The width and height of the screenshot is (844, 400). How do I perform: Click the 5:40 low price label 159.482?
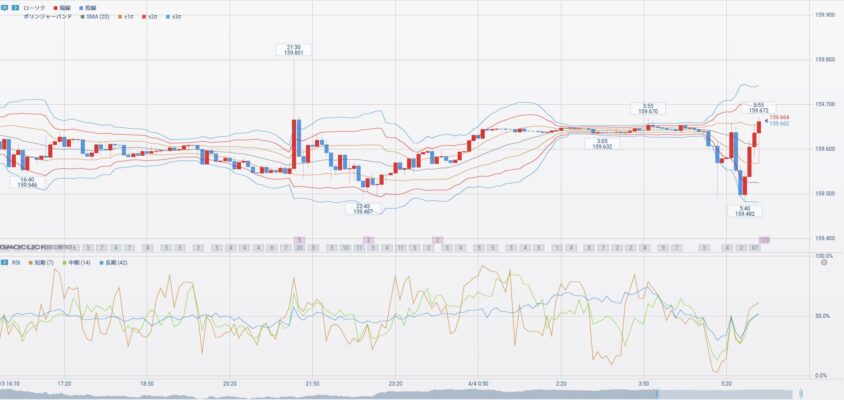(x=744, y=210)
